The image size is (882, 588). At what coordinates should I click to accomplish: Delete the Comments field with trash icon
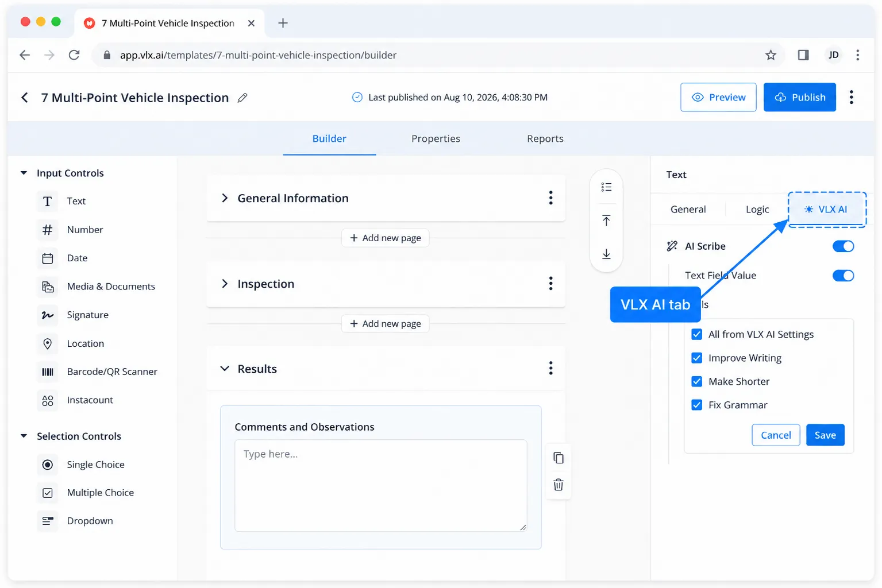[558, 485]
